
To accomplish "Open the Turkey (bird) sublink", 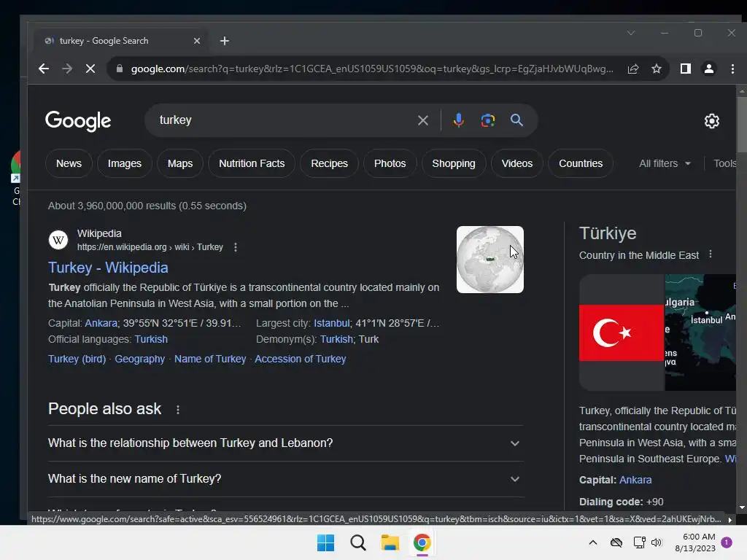I will (77, 359).
